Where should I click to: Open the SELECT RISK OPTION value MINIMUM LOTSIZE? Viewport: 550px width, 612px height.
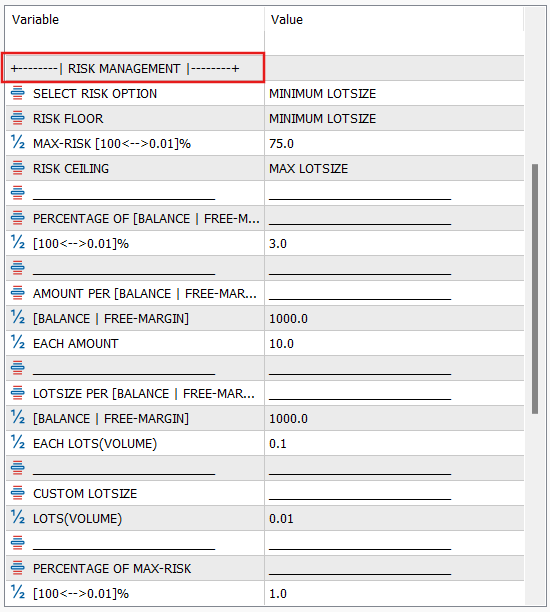[394, 93]
